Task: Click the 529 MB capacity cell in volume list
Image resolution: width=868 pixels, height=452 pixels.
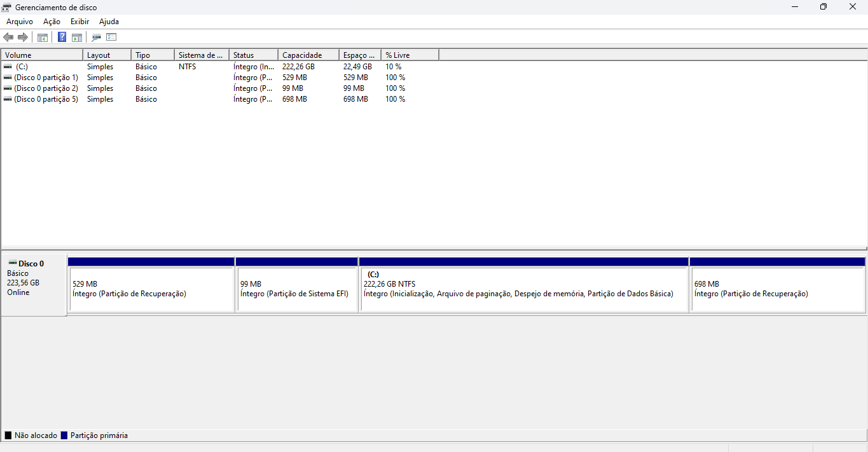Action: click(x=294, y=78)
